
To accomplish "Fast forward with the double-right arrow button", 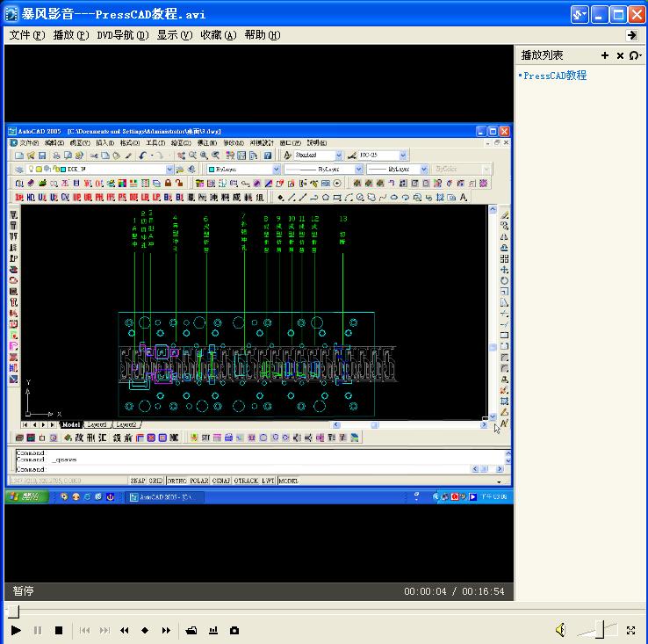I will [x=166, y=630].
